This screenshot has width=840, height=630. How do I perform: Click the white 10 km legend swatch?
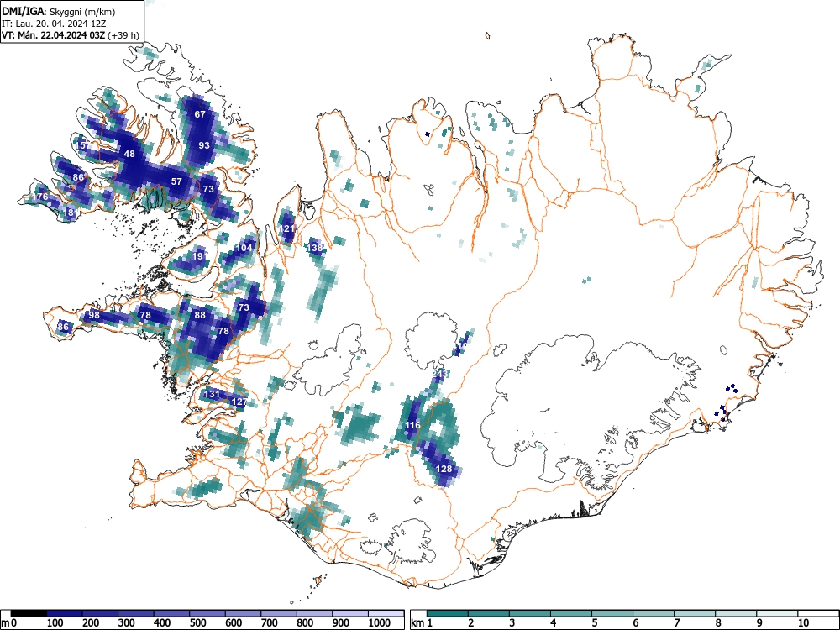tap(818, 613)
